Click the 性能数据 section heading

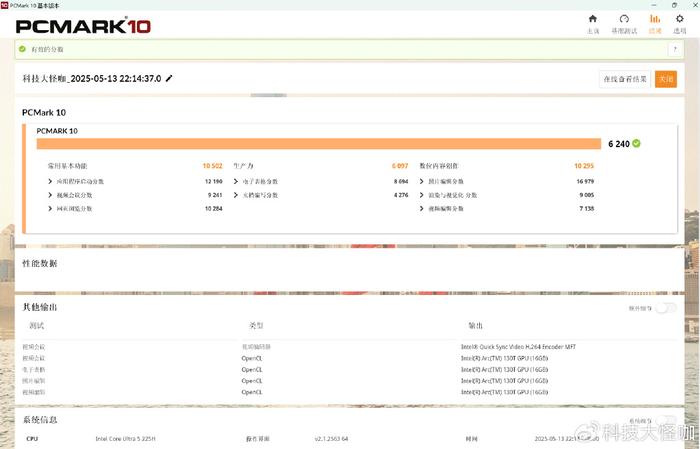click(x=40, y=263)
